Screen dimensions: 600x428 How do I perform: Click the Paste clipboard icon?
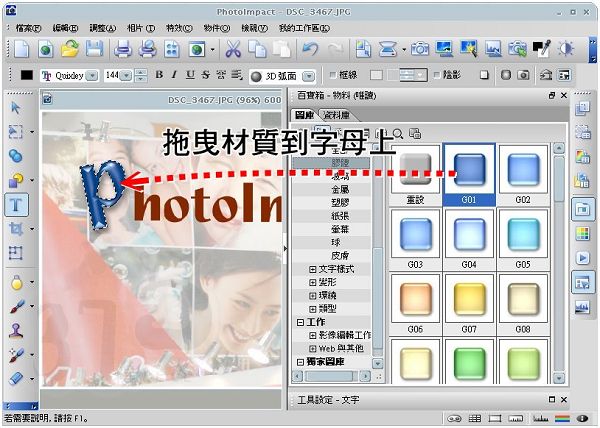pyautogui.click(x=282, y=50)
